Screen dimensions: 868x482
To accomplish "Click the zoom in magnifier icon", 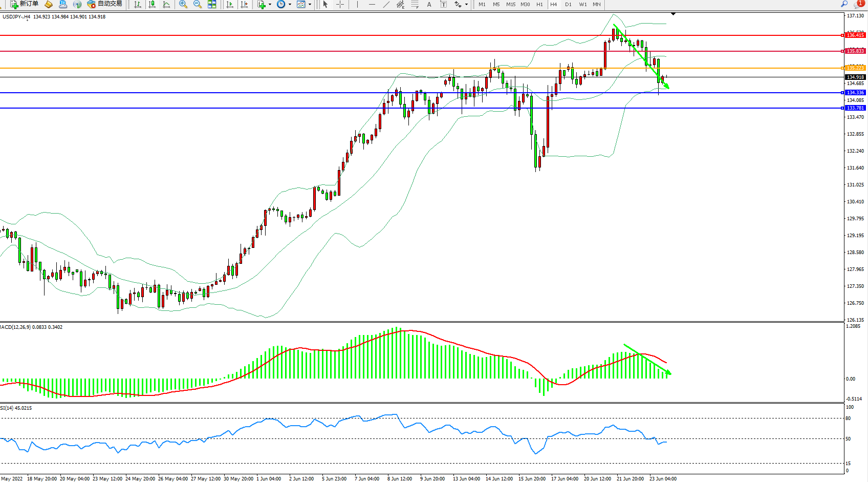I will click(x=183, y=4).
